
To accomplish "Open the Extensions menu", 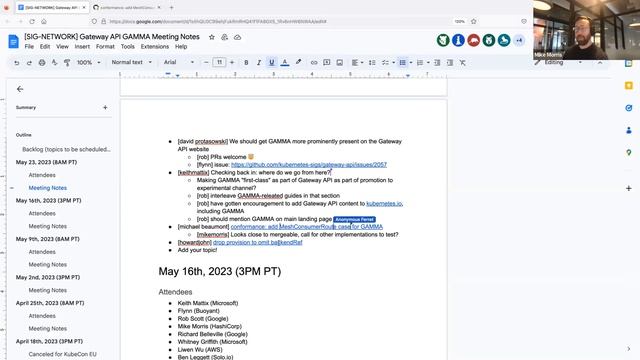I will (155, 47).
